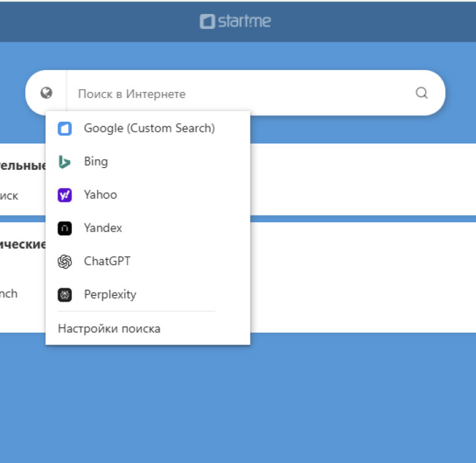Select the Yandex label in the dropdown

(103, 228)
